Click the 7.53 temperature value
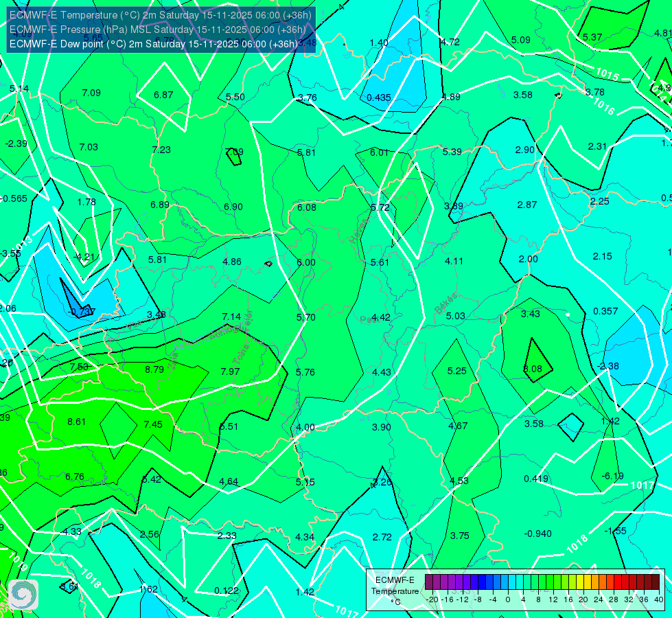This screenshot has height=618, width=672. coord(79,367)
